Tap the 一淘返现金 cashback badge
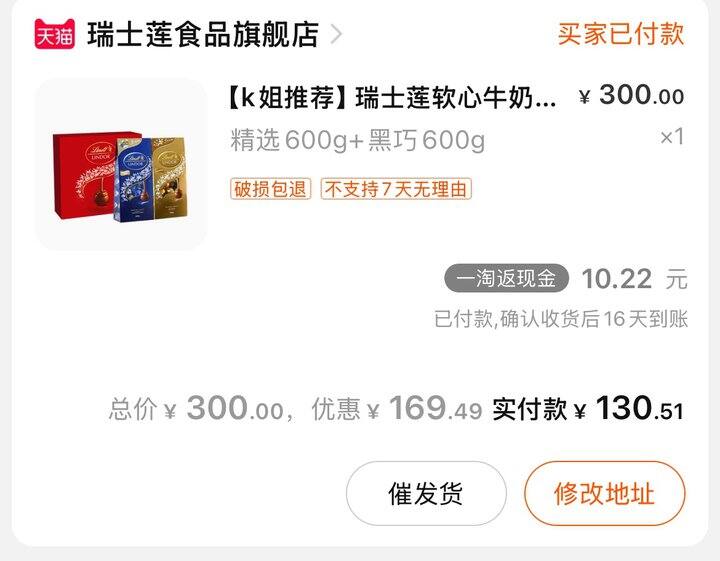This screenshot has width=720, height=561. pyautogui.click(x=506, y=278)
